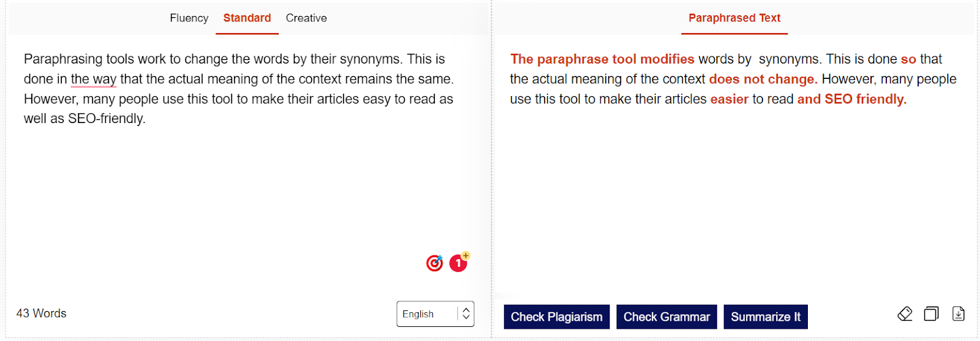Viewport: 980px width, 341px height.
Task: Click the language selector up/down arrows
Action: point(466,314)
